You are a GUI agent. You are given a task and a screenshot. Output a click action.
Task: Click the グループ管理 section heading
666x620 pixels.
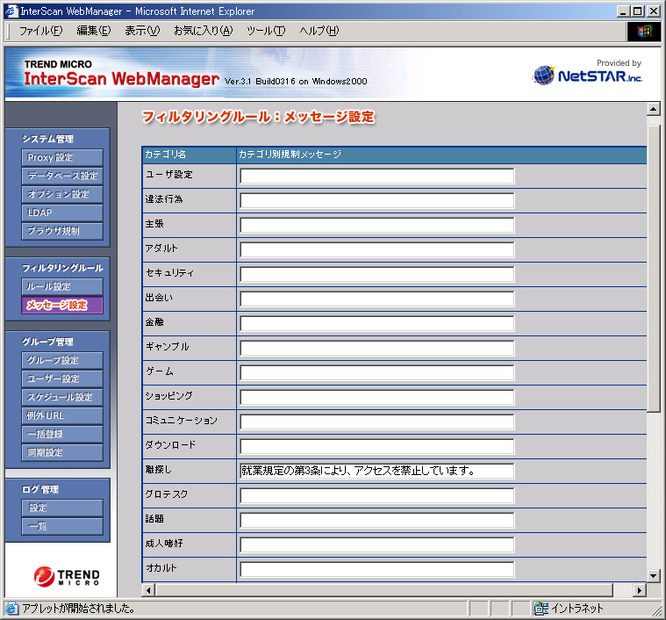click(x=48, y=342)
